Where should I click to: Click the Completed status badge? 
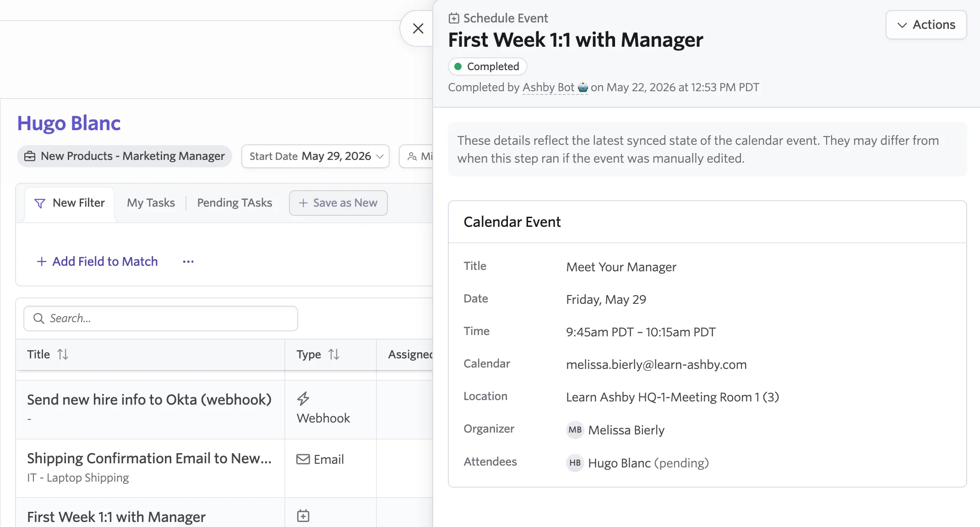click(x=487, y=66)
